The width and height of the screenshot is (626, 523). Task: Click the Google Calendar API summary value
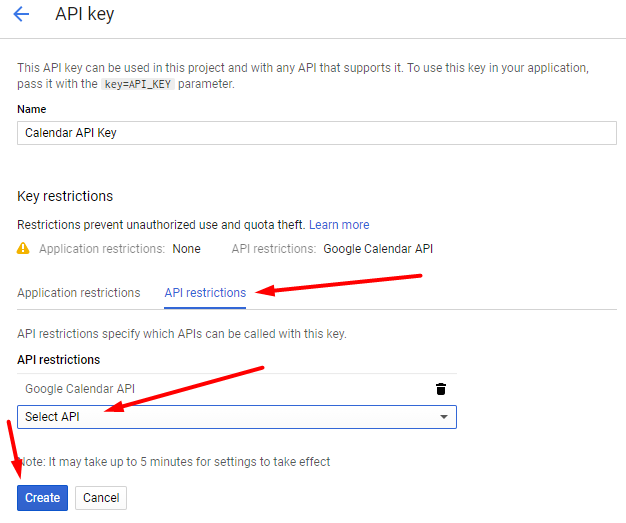pyautogui.click(x=378, y=249)
